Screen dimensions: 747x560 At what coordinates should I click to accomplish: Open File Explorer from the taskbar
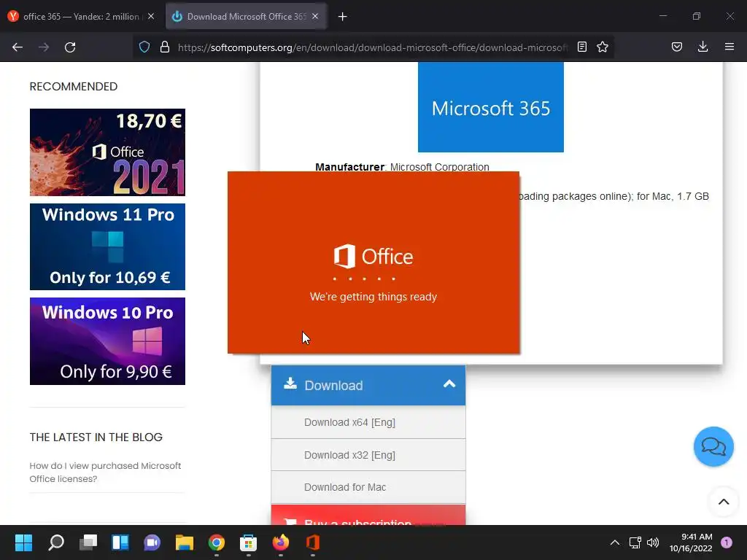coord(185,542)
